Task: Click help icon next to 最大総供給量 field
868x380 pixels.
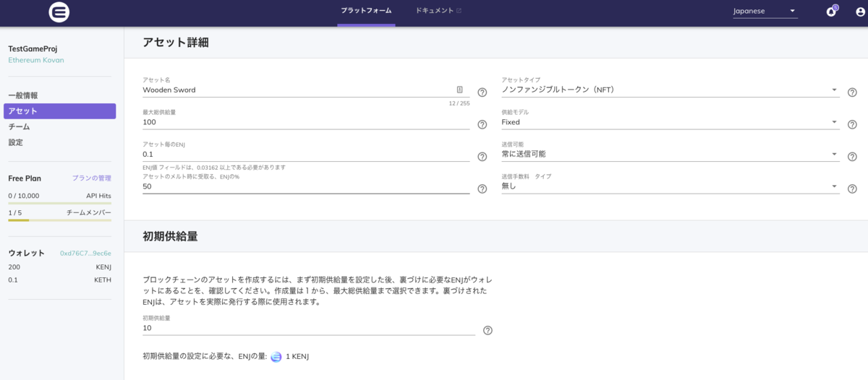Action: coord(482,124)
